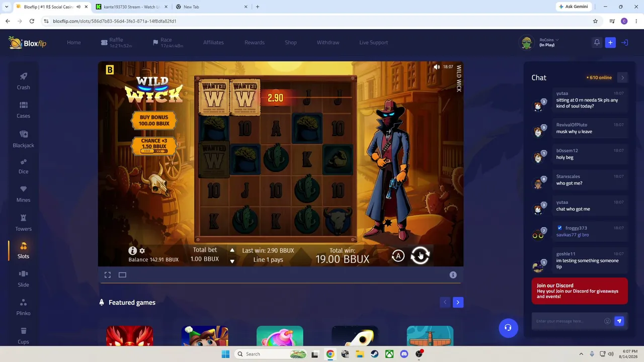Open the live support headset button
The height and width of the screenshot is (362, 644).
click(x=508, y=328)
